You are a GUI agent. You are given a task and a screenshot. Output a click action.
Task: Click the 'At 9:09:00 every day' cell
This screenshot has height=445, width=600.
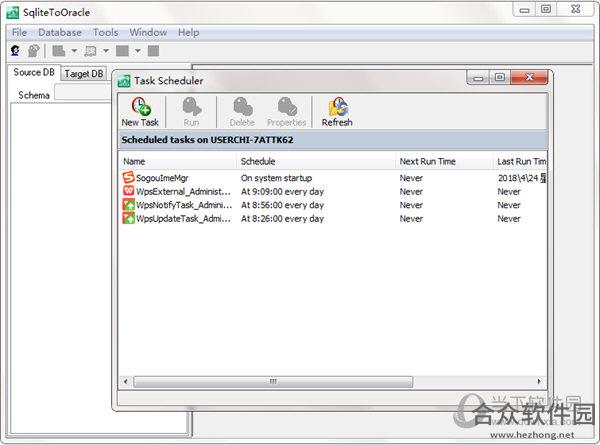[x=282, y=191]
